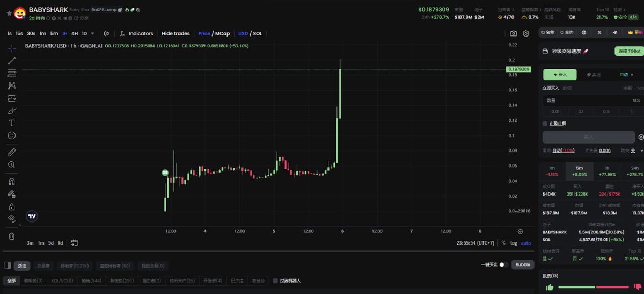Click the chart time-axis settings gear

tap(520, 231)
